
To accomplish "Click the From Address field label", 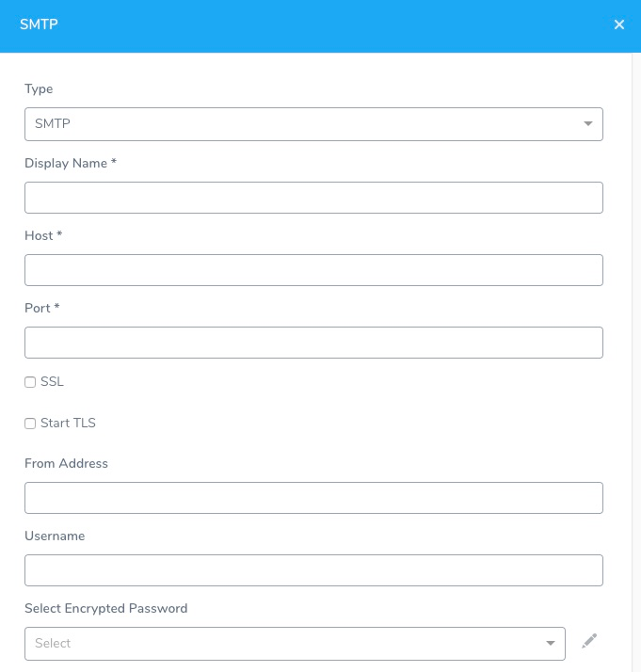I will [x=66, y=463].
